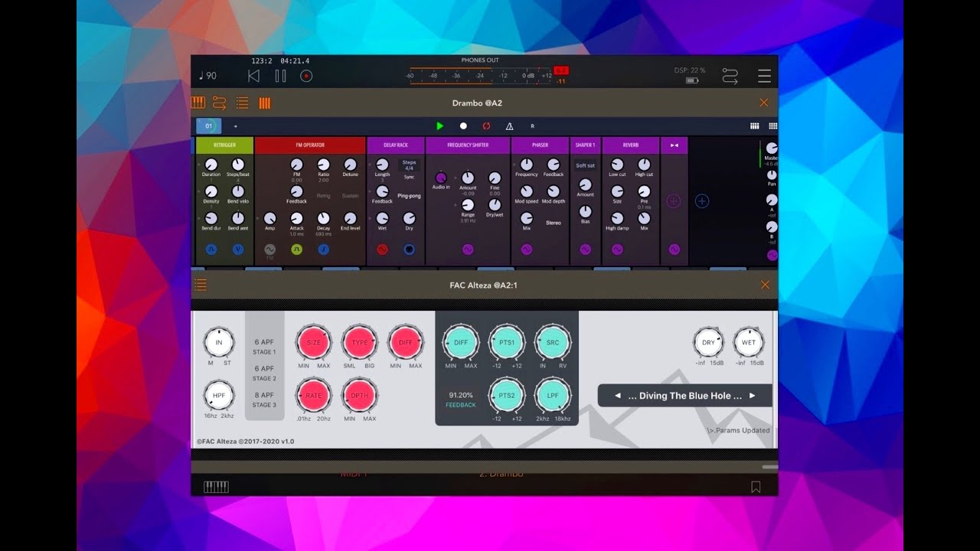Toggle the Drambo metronome icon
The image size is (980, 551).
(x=509, y=126)
